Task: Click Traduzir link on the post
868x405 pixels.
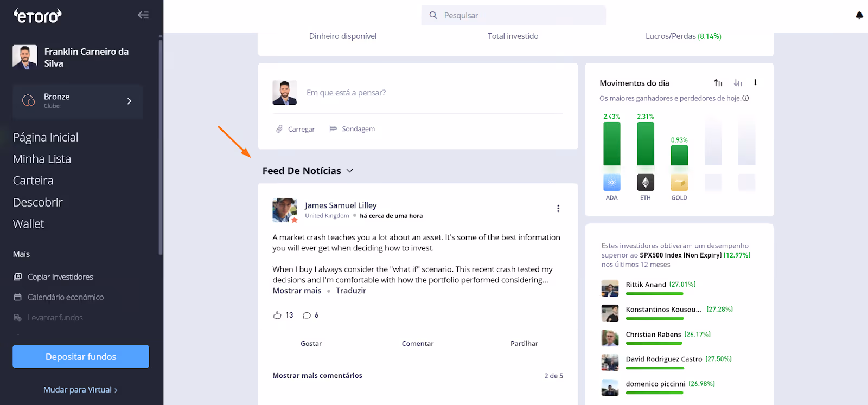Action: (x=351, y=291)
